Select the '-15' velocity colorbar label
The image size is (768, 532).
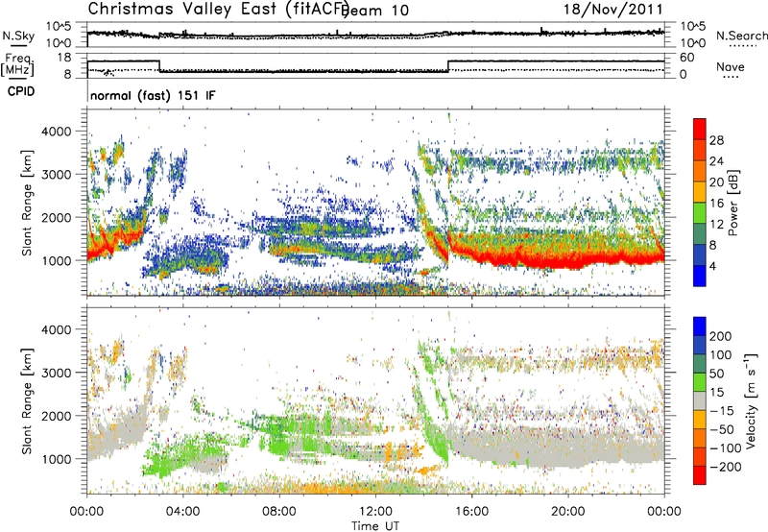point(722,411)
